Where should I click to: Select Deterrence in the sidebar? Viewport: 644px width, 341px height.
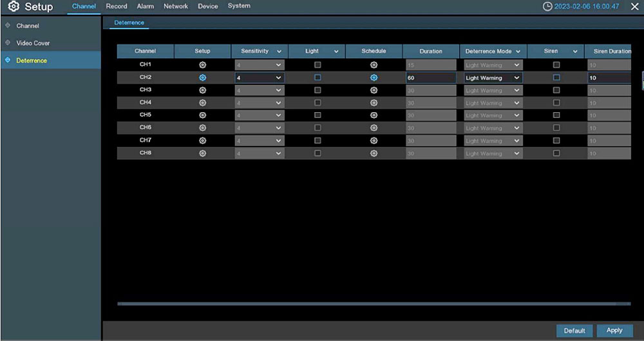[x=50, y=61]
